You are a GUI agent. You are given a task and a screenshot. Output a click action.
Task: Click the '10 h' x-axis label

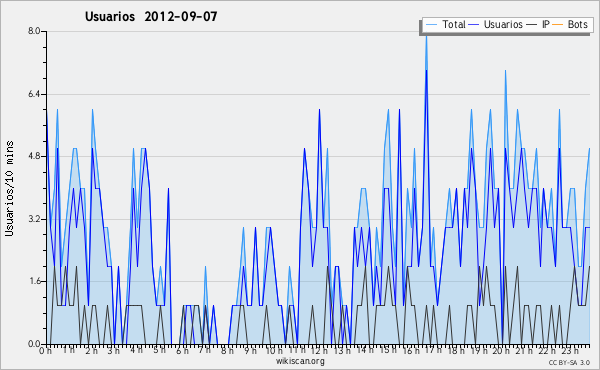click(274, 351)
